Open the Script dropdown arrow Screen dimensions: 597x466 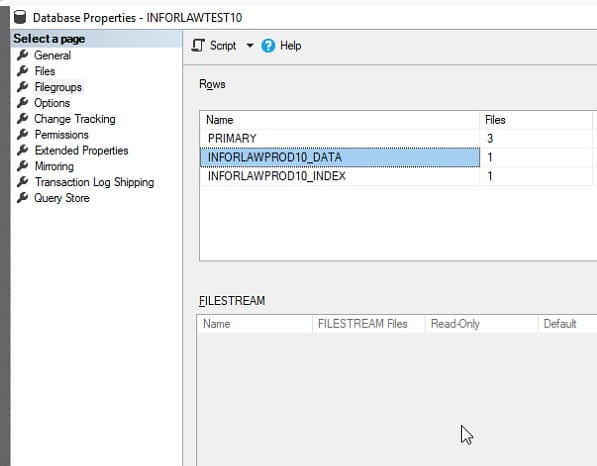tap(250, 46)
